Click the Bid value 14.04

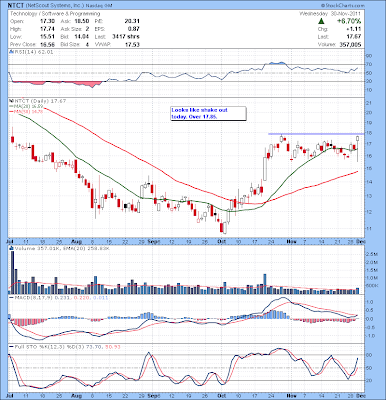coord(82,37)
